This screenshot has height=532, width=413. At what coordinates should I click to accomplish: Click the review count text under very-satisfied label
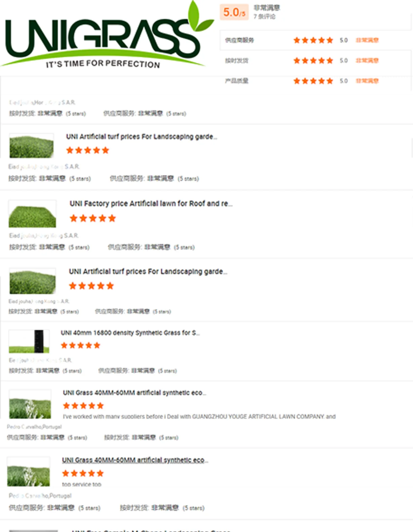[x=264, y=16]
